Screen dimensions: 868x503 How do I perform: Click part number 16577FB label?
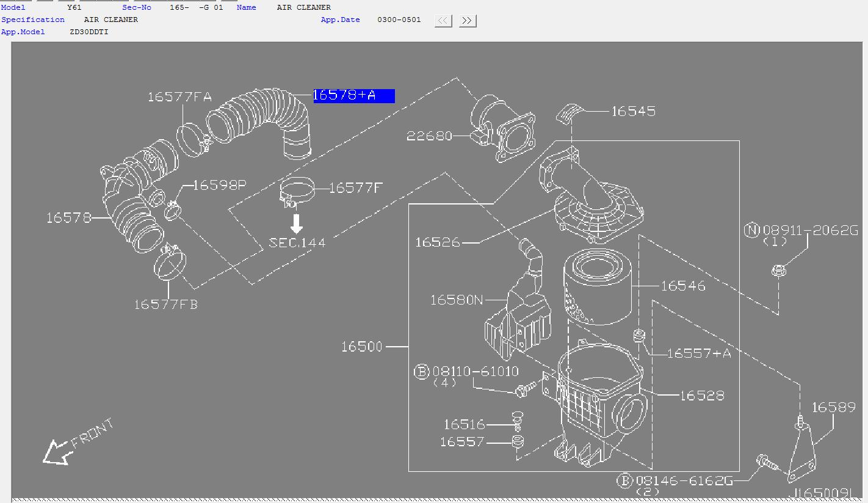pyautogui.click(x=166, y=304)
